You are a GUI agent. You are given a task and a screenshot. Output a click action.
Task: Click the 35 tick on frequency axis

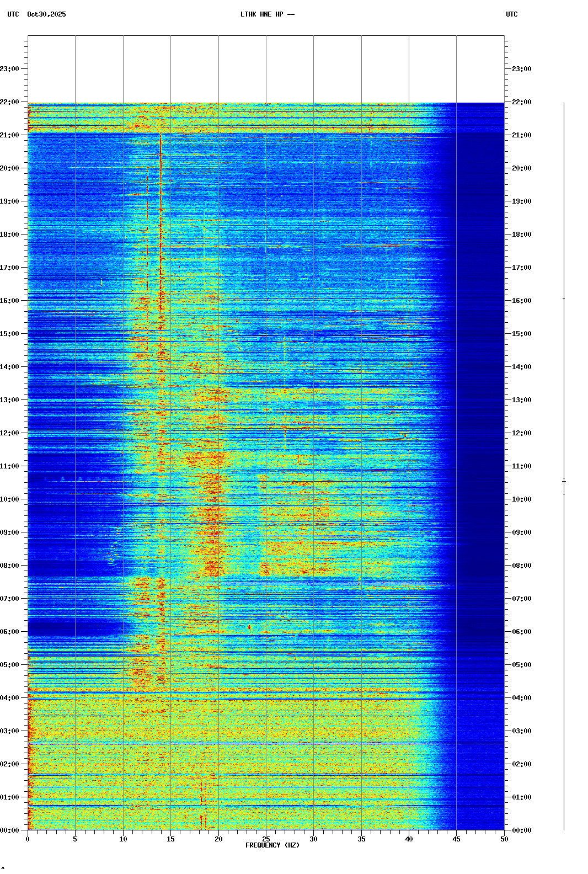tap(361, 839)
